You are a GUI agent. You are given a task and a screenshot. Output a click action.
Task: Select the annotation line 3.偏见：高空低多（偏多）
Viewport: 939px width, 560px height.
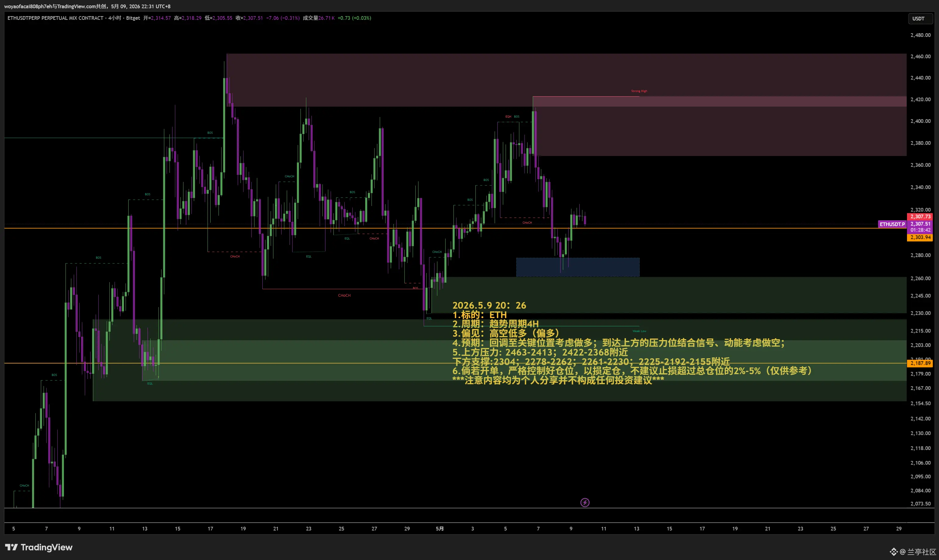(506, 333)
